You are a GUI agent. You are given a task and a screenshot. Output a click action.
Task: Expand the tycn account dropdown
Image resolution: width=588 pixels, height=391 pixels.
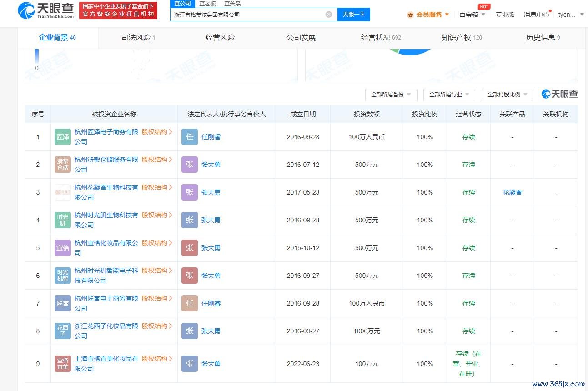coord(582,15)
